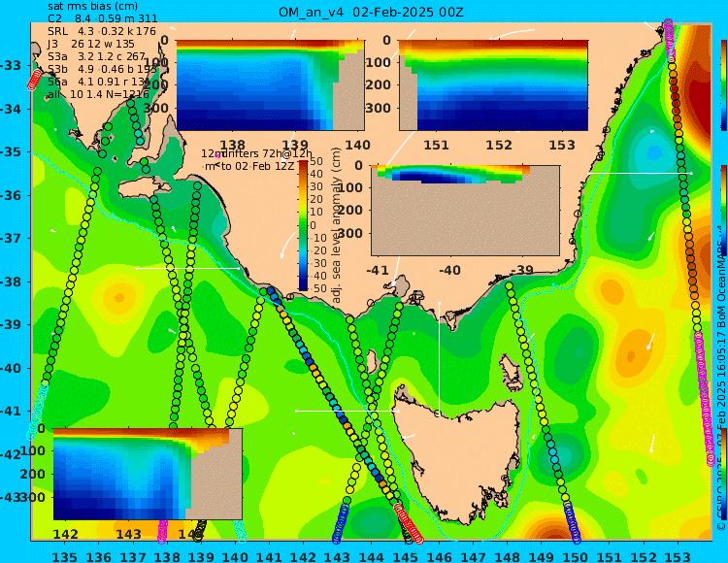Click the orange eddy near 151.8 and -39.7
728x563 pixels.
632,353
